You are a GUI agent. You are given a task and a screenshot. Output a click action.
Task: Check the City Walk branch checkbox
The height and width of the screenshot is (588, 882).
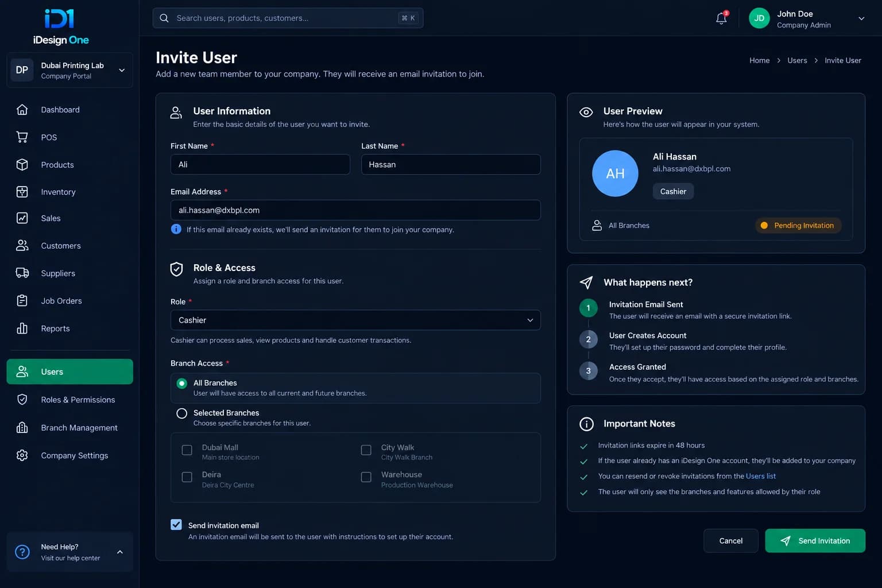[x=366, y=450]
